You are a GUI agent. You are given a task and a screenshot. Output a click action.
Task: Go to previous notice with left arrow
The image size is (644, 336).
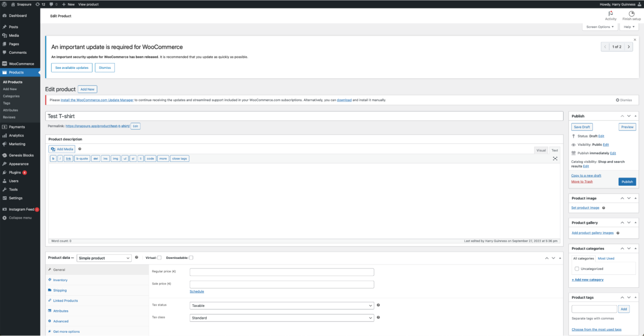click(x=605, y=47)
